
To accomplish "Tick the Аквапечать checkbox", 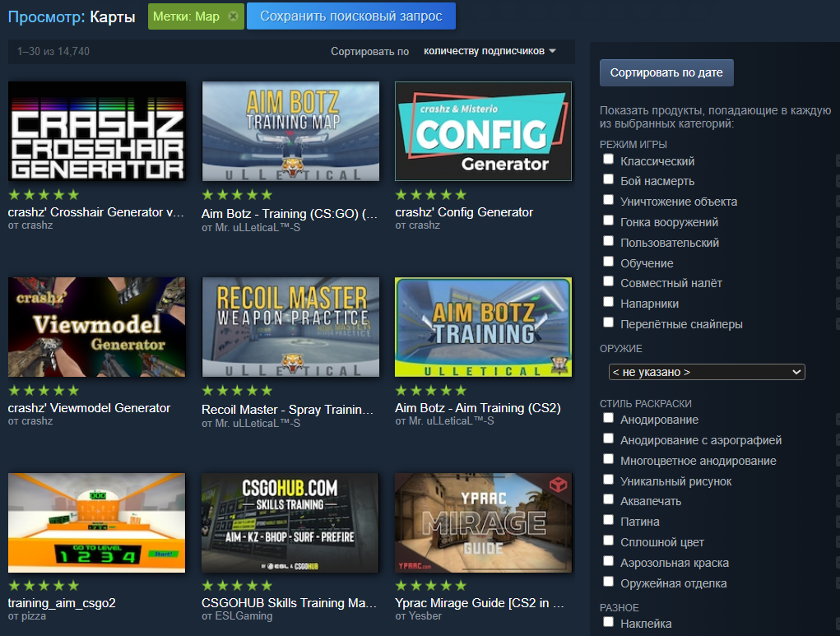I will pyautogui.click(x=608, y=499).
